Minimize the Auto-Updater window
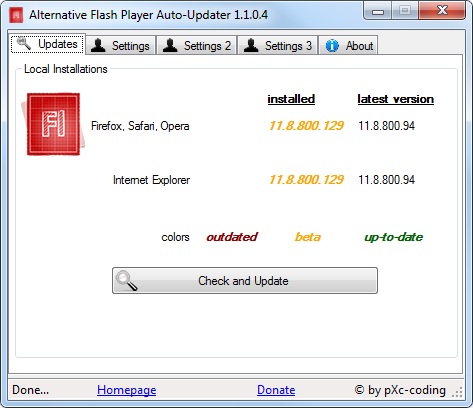 [x=378, y=12]
